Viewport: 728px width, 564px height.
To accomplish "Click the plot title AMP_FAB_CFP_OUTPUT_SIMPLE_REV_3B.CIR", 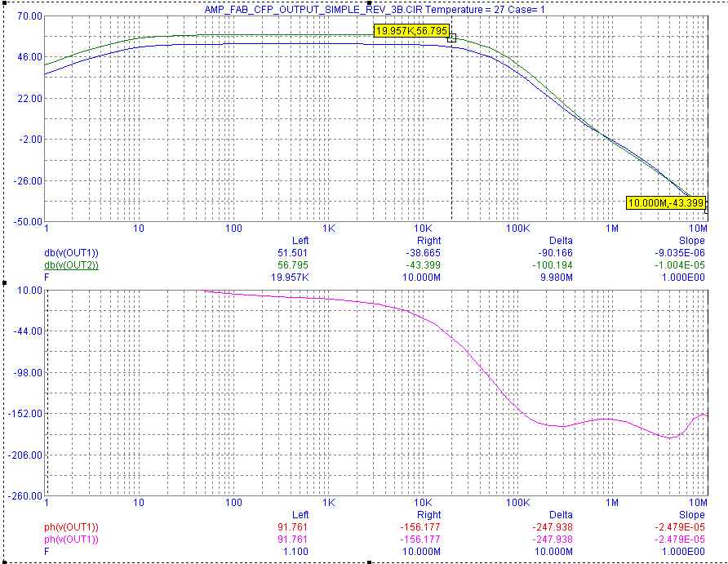I will coord(314,9).
